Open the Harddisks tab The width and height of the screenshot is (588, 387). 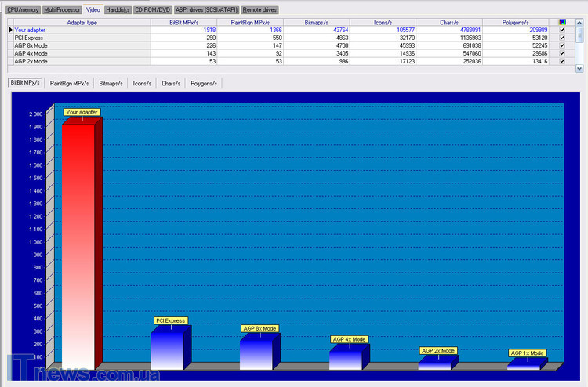pos(118,9)
